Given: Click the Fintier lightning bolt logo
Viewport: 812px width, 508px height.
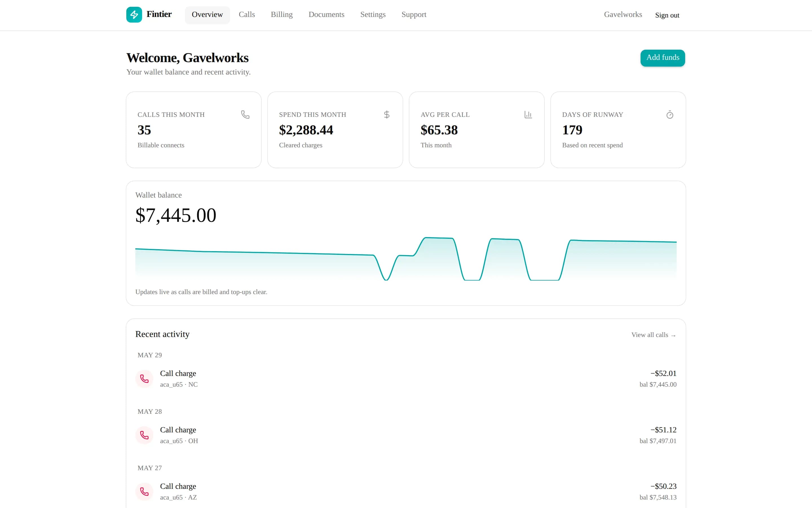Looking at the screenshot, I should (134, 14).
